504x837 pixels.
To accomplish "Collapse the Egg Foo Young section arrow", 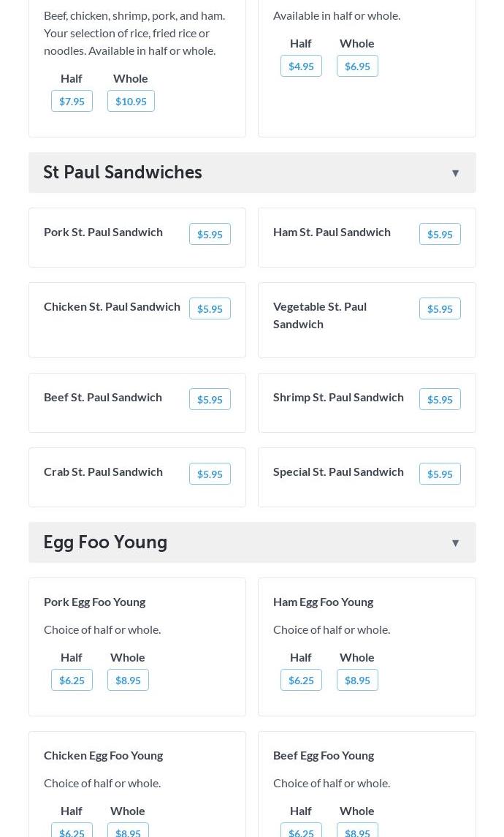I will (455, 543).
